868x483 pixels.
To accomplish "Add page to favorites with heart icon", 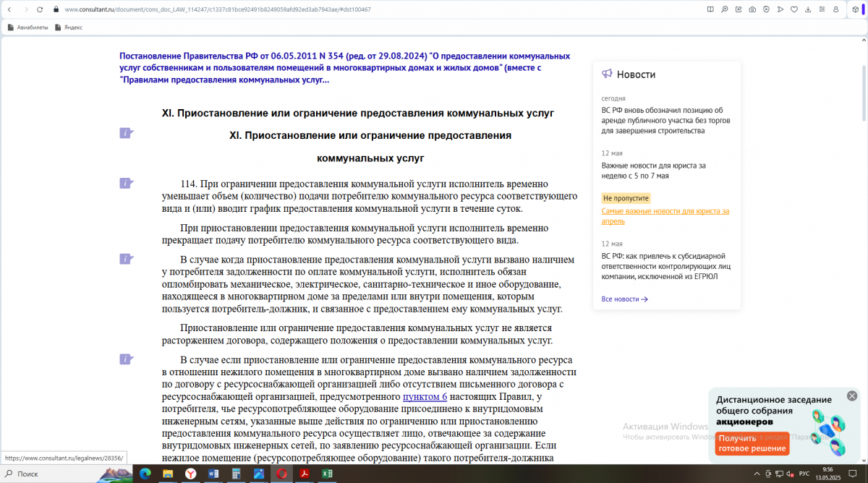I will tap(793, 9).
